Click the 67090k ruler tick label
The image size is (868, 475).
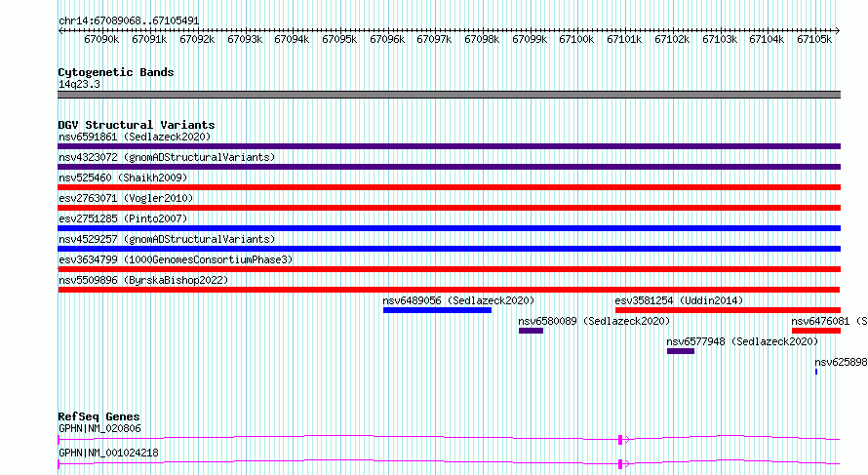[101, 39]
